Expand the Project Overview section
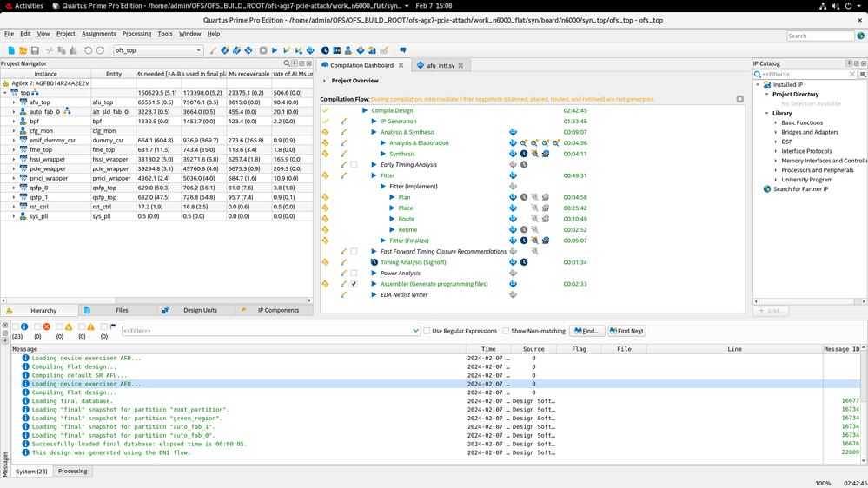 [325, 81]
